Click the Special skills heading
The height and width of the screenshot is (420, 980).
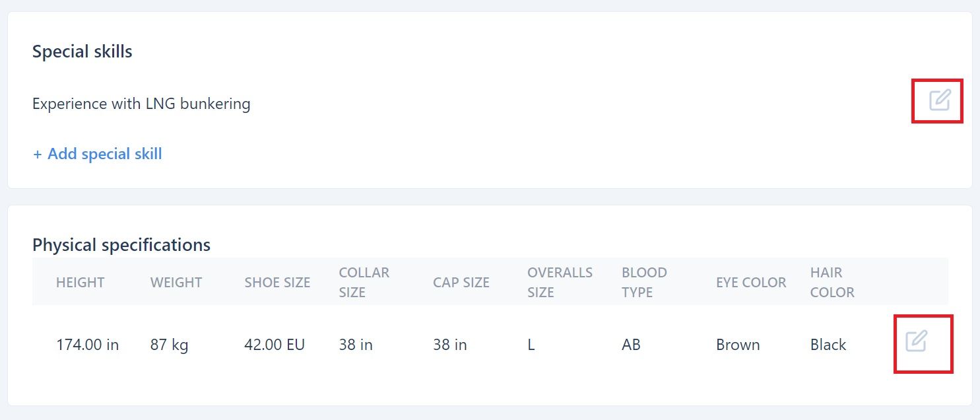click(x=82, y=52)
